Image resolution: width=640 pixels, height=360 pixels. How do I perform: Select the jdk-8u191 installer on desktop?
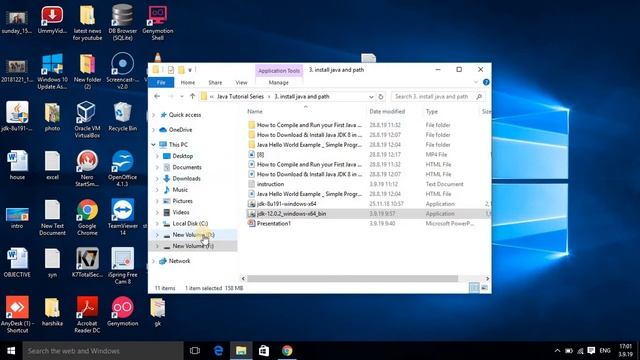coord(17,117)
